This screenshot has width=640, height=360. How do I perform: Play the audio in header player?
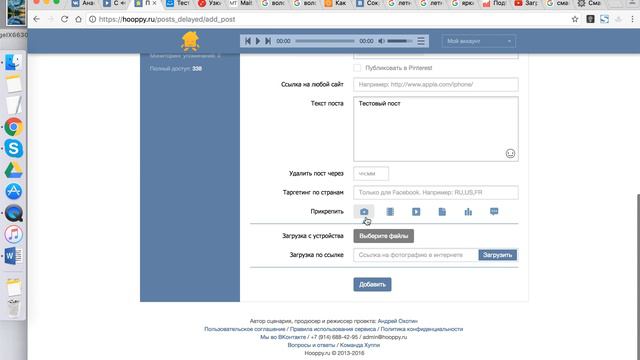pos(258,41)
